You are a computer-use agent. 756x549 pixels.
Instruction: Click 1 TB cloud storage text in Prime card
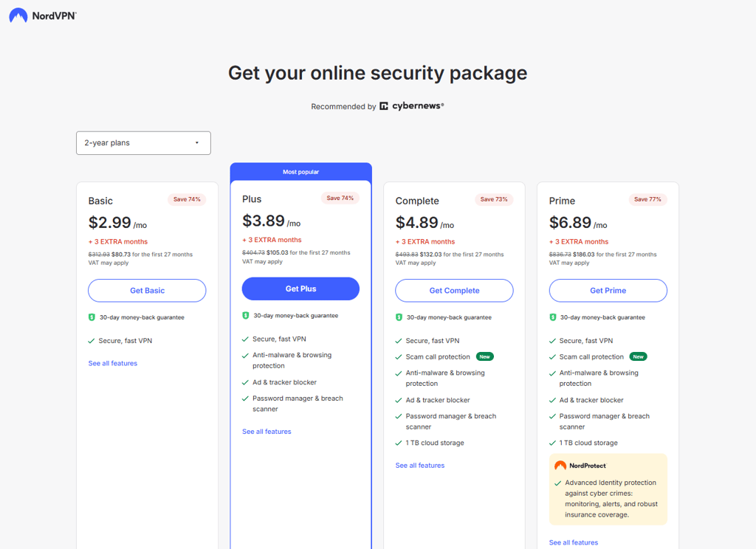point(588,443)
